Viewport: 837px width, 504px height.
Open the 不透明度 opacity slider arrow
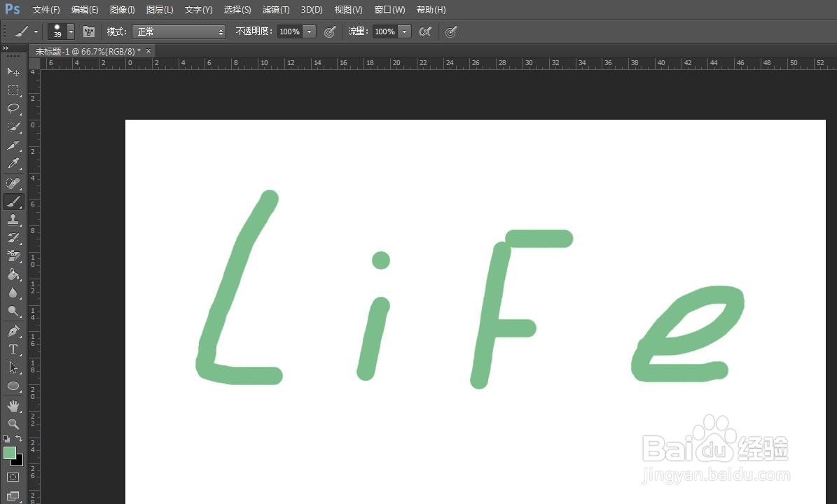coord(309,32)
